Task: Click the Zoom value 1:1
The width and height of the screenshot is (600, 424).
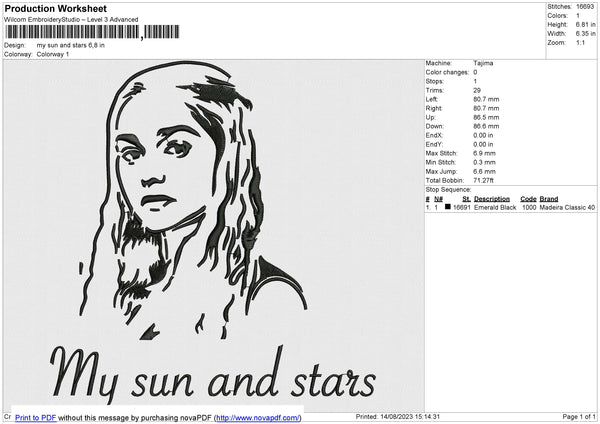Action: point(580,42)
